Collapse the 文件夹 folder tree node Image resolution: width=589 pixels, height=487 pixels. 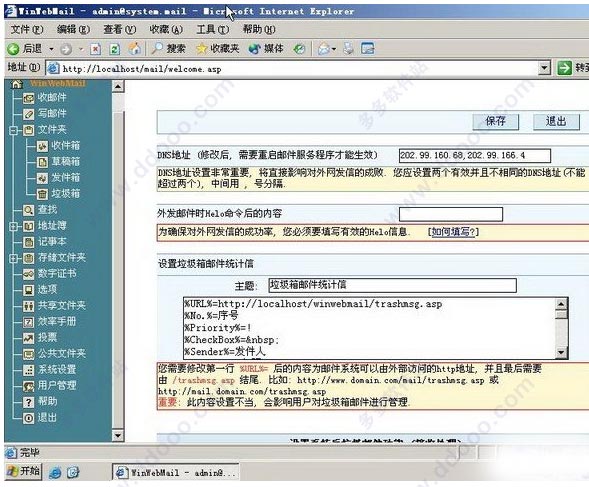point(13,130)
